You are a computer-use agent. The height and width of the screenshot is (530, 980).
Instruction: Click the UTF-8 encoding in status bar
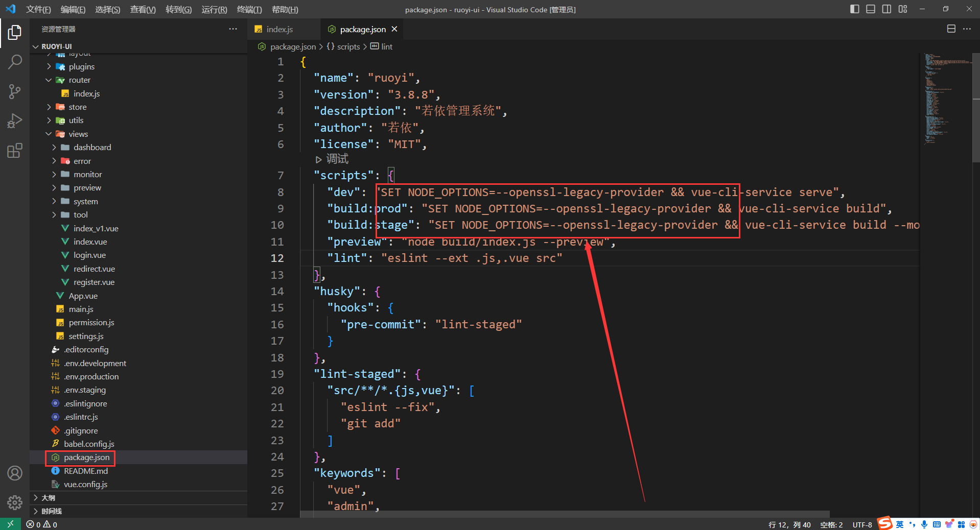862,524
